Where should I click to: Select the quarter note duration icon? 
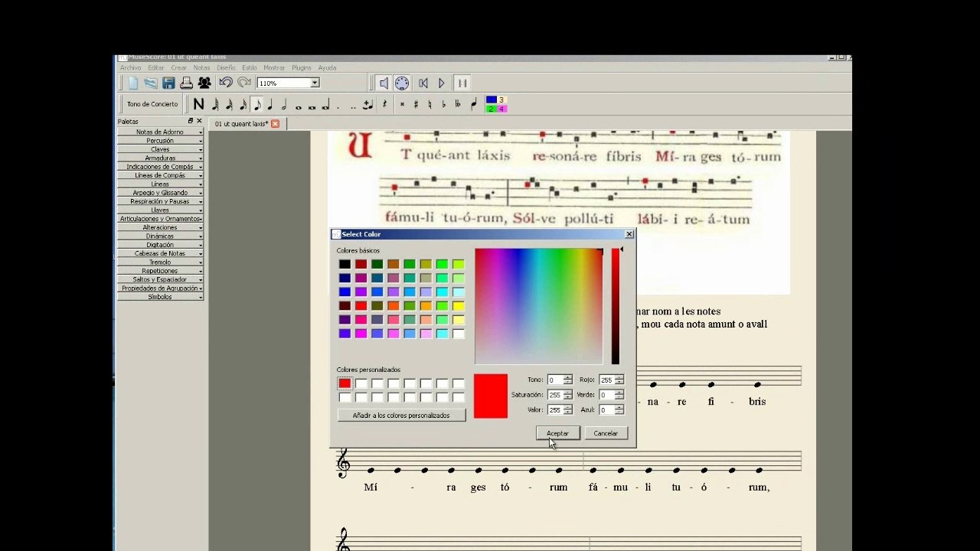tap(270, 104)
